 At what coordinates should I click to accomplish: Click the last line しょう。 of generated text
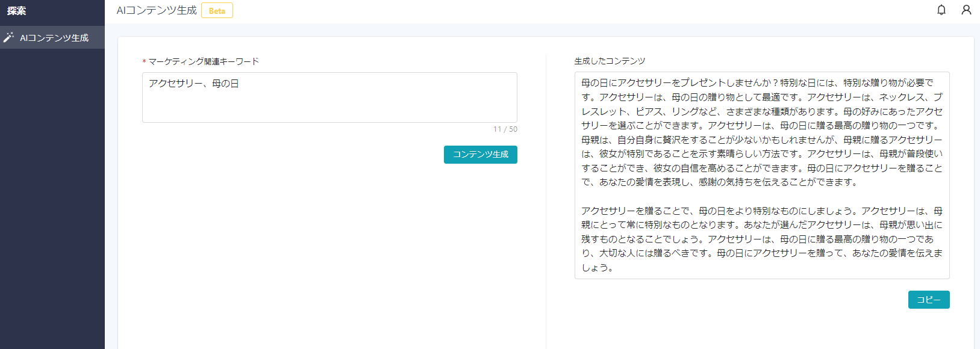(598, 268)
